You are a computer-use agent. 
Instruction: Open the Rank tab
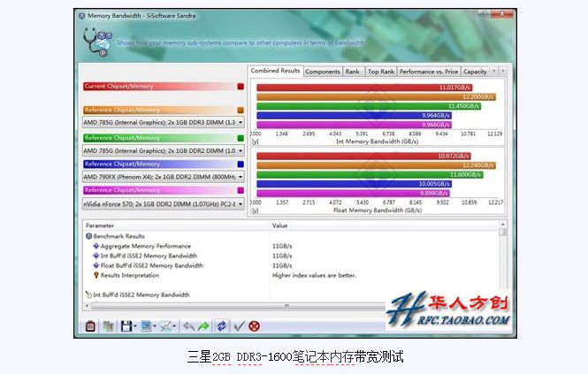point(353,72)
